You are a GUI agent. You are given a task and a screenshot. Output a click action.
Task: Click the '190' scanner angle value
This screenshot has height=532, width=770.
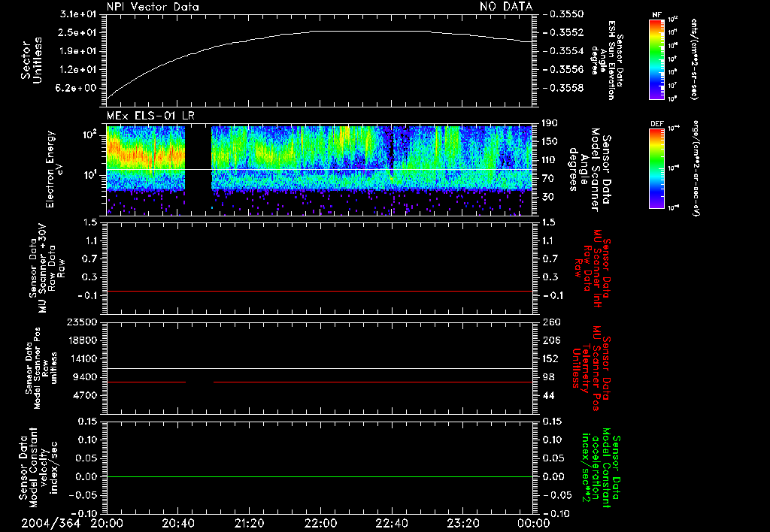(x=550, y=123)
